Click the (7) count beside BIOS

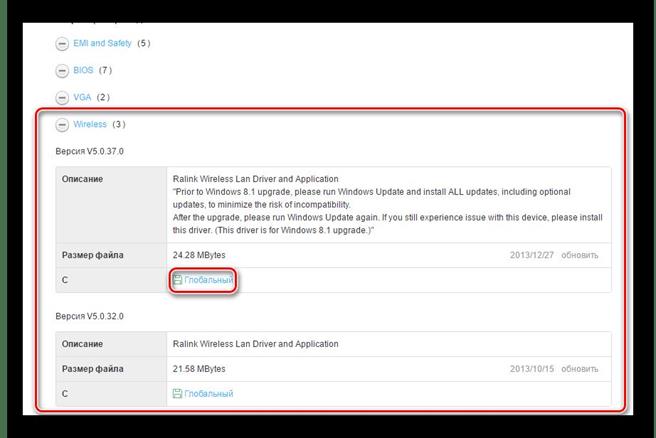coord(105,70)
